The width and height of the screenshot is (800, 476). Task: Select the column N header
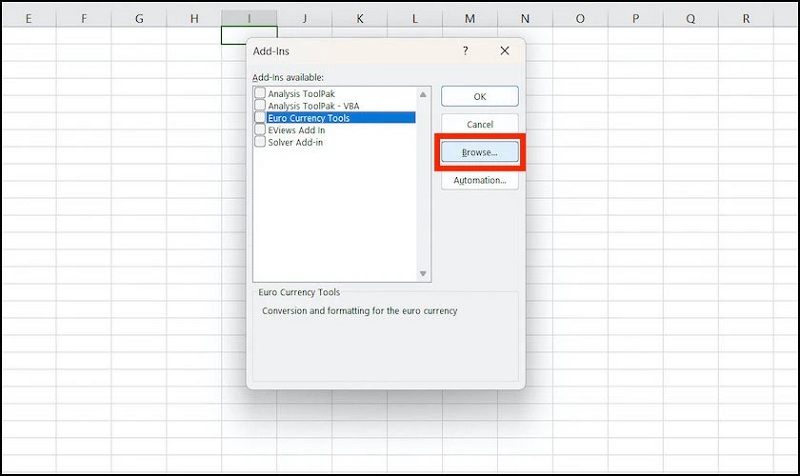[526, 18]
